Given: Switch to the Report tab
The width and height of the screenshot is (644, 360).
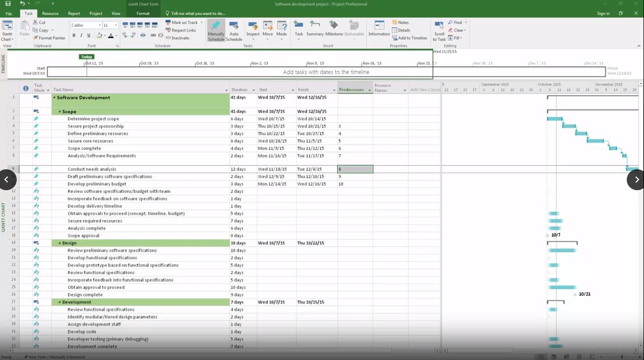Looking at the screenshot, I should pos(74,14).
